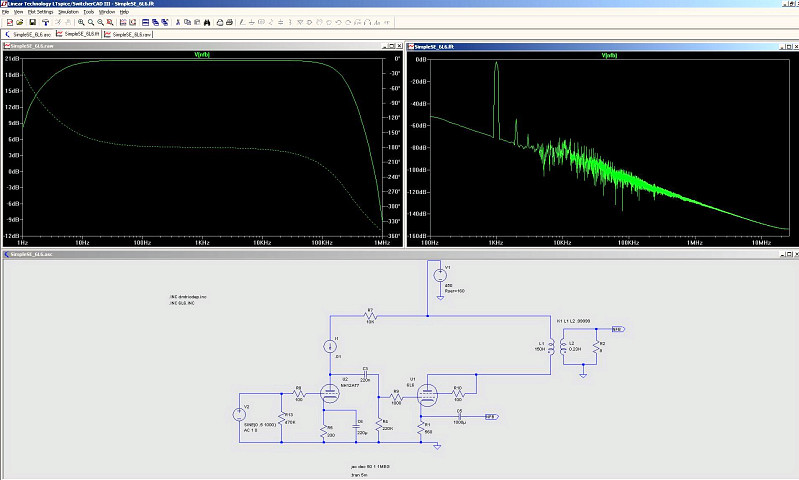
Task: Select the Place Component gate icon
Action: [309, 22]
